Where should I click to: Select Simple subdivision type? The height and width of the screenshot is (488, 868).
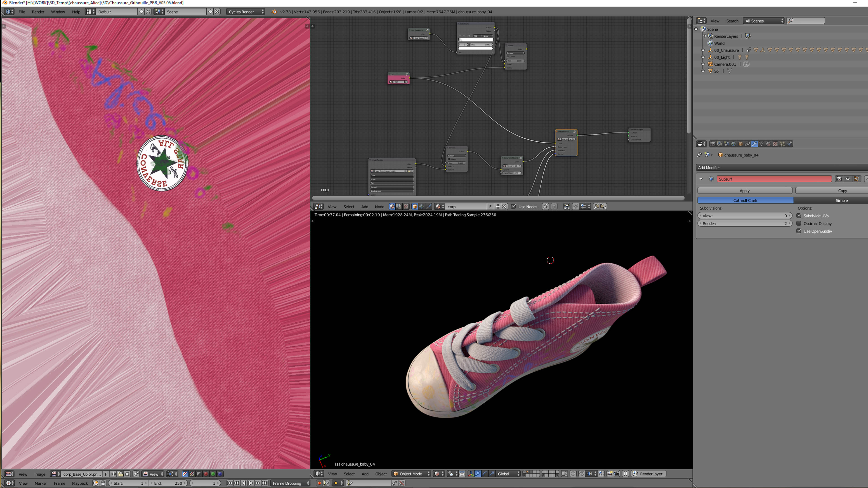click(831, 200)
